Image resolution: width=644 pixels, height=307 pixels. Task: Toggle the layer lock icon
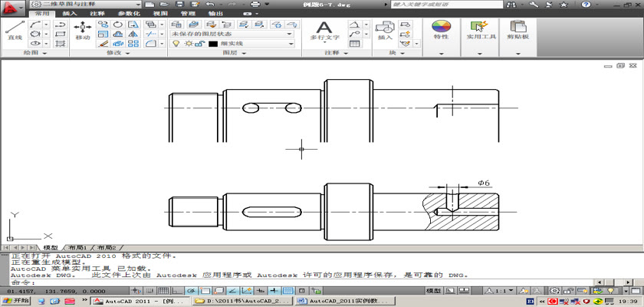tap(199, 45)
